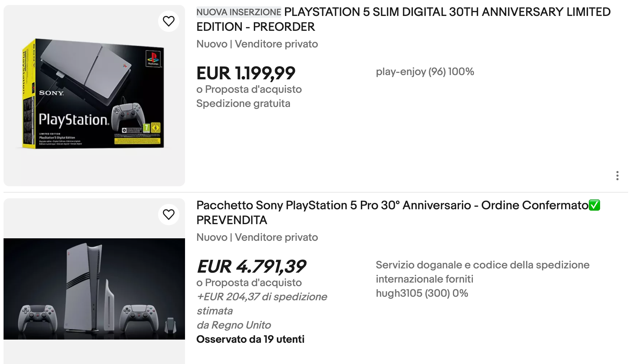
Task: Open the three-dot options menu for the first listing
Action: click(617, 176)
